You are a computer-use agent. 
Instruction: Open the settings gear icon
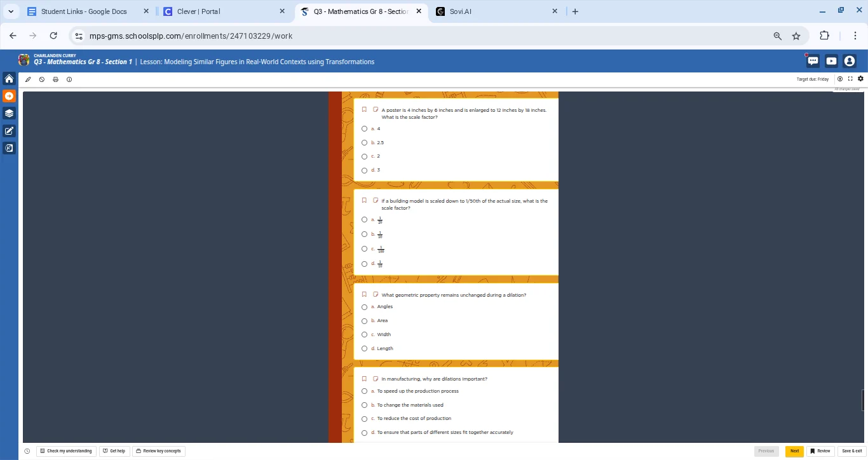click(860, 79)
